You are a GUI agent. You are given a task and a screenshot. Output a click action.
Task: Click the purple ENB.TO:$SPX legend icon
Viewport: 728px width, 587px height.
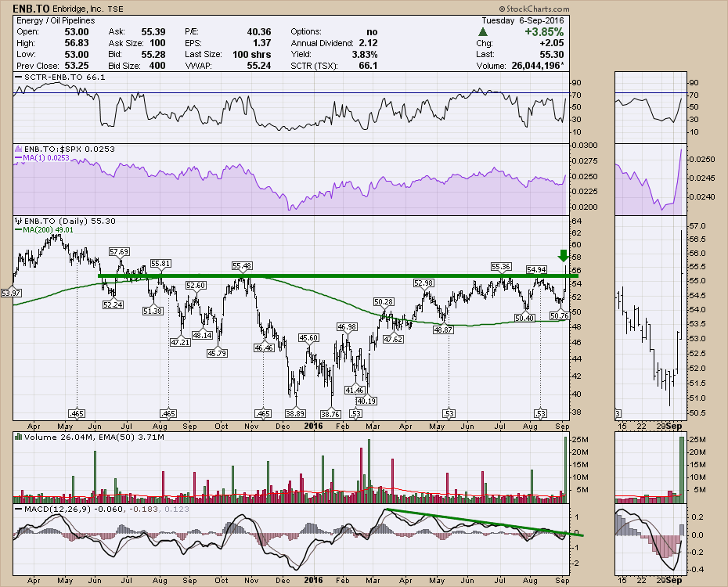pos(19,149)
